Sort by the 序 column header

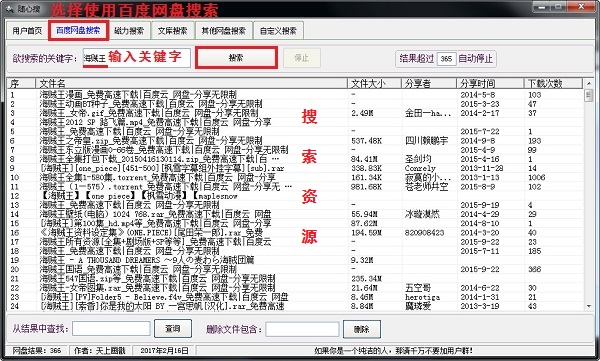pos(21,83)
